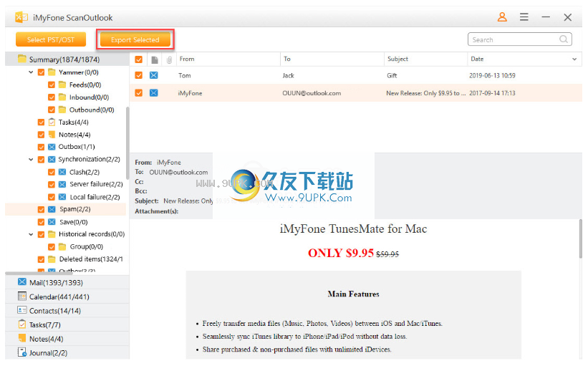Click the Journal category icon
588x371 pixels.
[22, 352]
